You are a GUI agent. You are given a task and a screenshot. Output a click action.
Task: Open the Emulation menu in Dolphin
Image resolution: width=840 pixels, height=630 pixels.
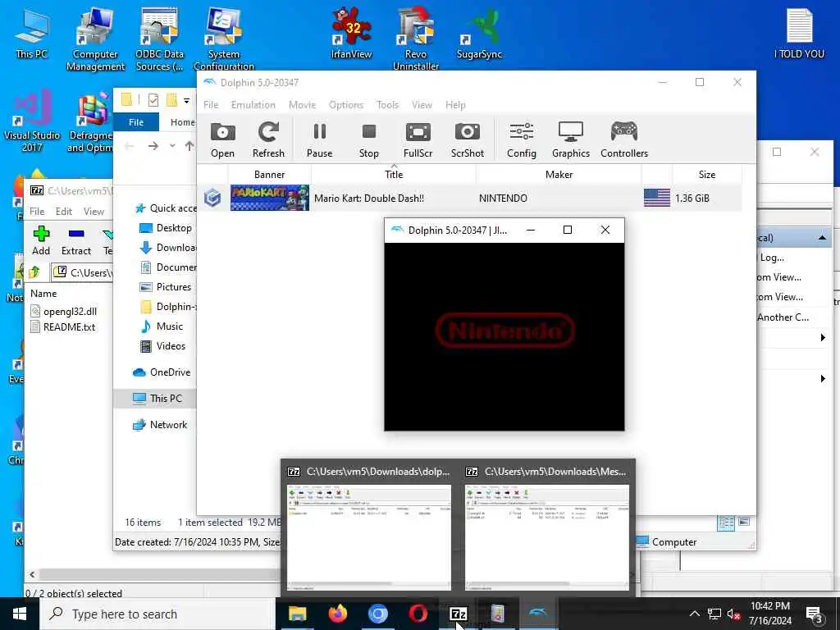point(253,105)
